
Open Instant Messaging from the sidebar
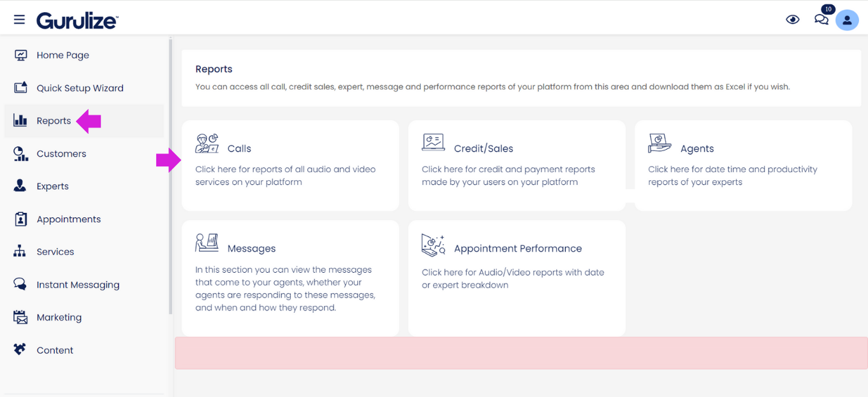point(78,285)
